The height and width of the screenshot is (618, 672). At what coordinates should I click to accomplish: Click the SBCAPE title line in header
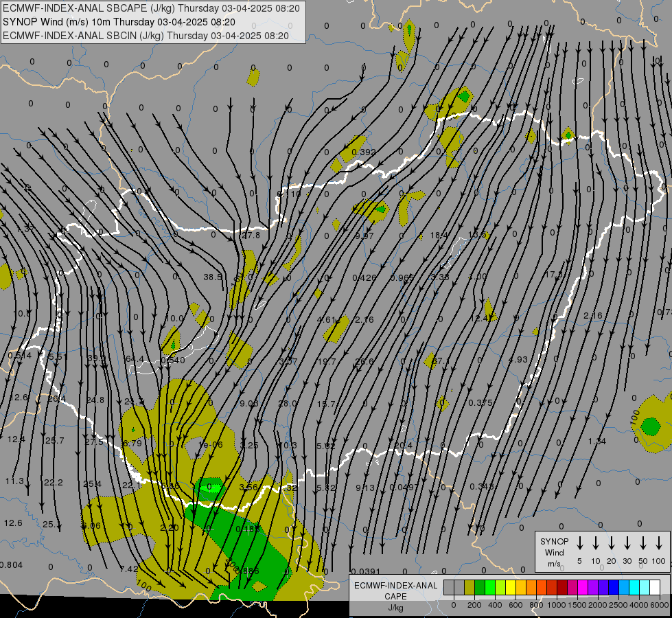coord(151,8)
